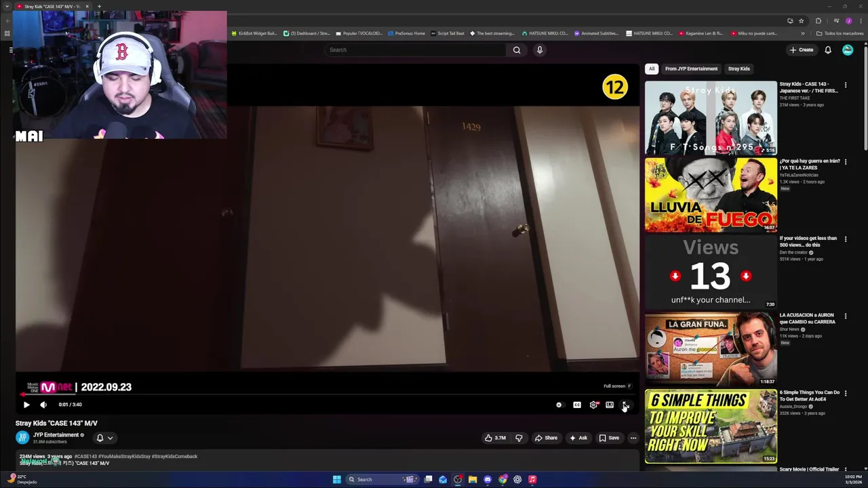Turn on closed captions (CC)
Screen dimensions: 868x488
577,405
